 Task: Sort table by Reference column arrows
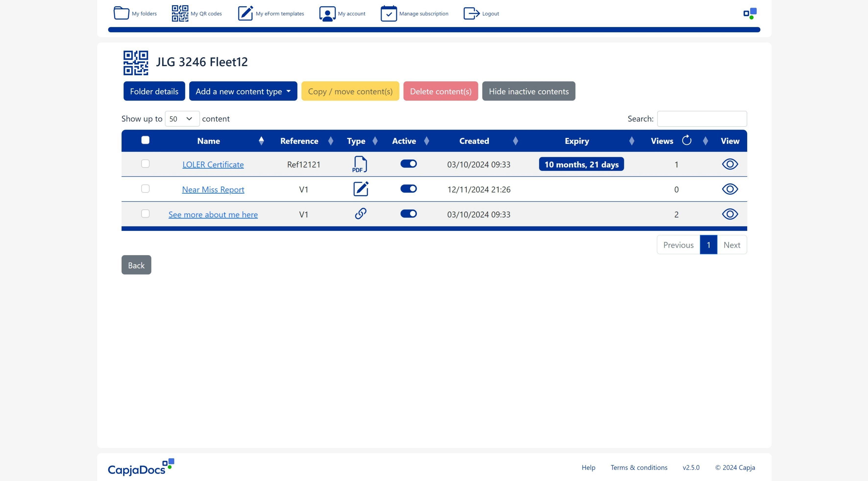click(x=330, y=141)
